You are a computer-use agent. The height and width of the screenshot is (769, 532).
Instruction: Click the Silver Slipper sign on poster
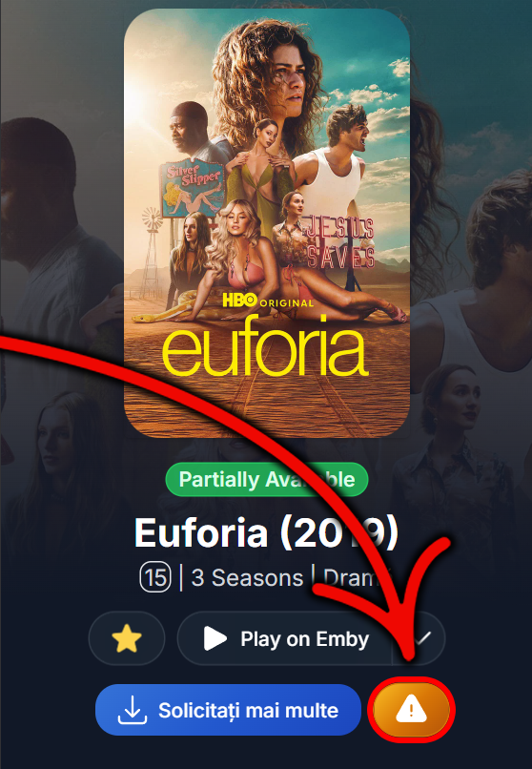tap(192, 189)
